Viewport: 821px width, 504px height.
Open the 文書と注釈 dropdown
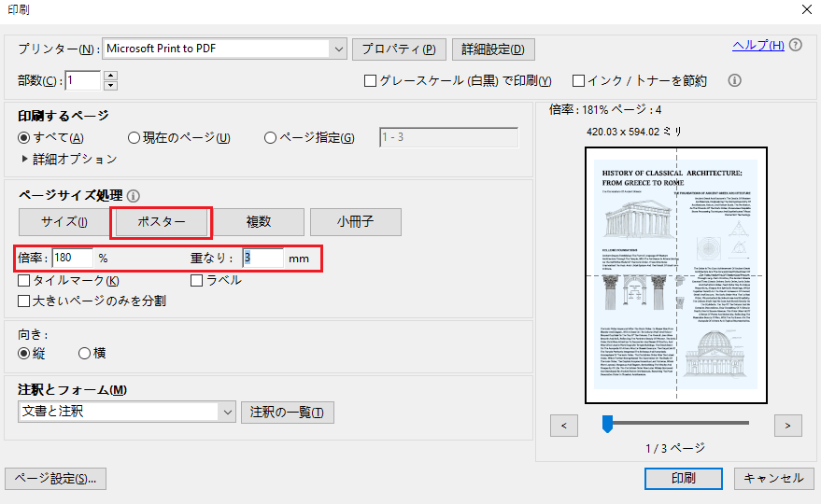pyautogui.click(x=227, y=412)
